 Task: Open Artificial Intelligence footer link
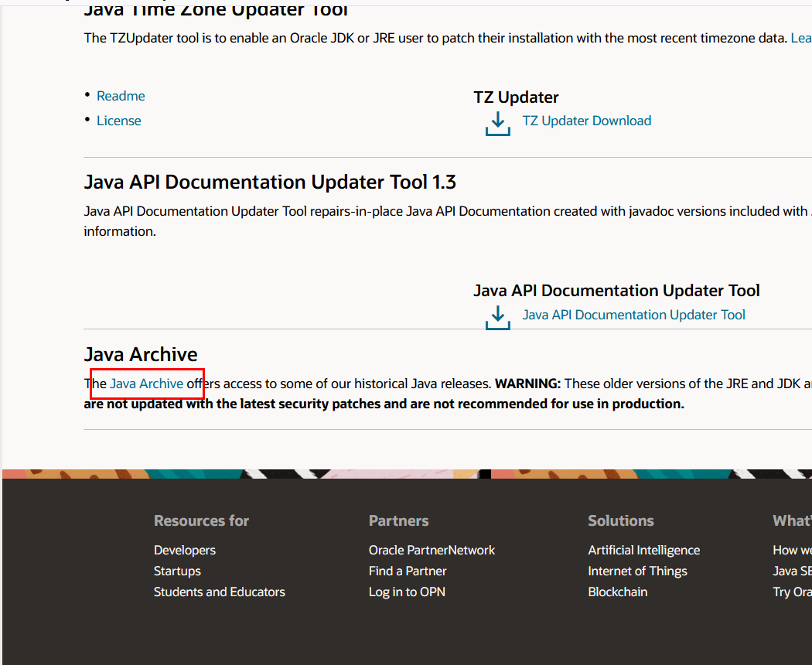click(x=643, y=550)
